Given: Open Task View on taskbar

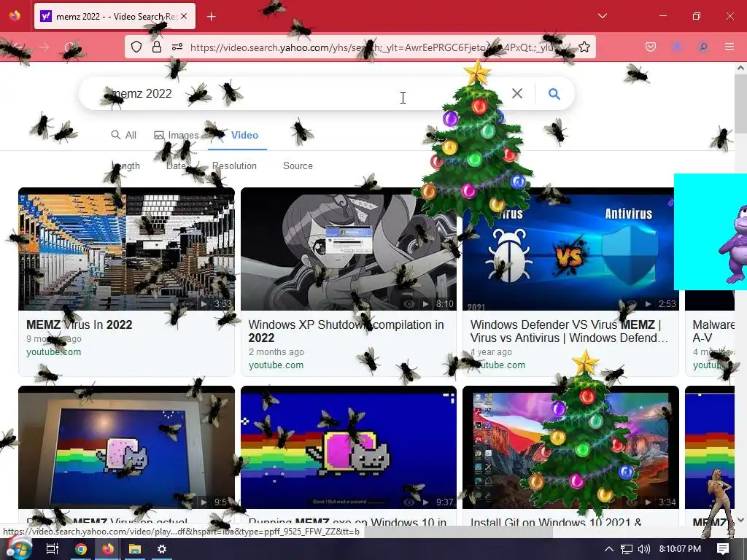Looking at the screenshot, I should point(52,549).
